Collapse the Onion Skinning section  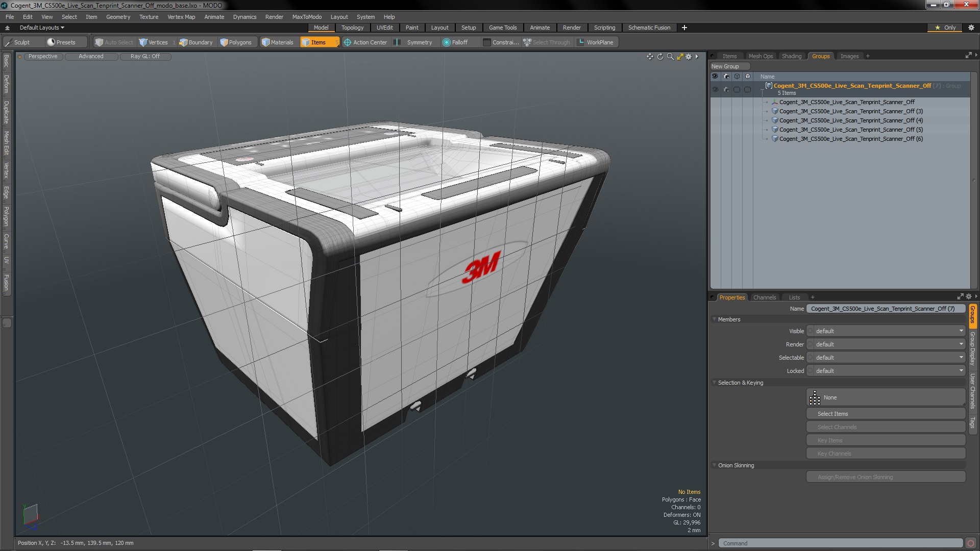pyautogui.click(x=715, y=465)
